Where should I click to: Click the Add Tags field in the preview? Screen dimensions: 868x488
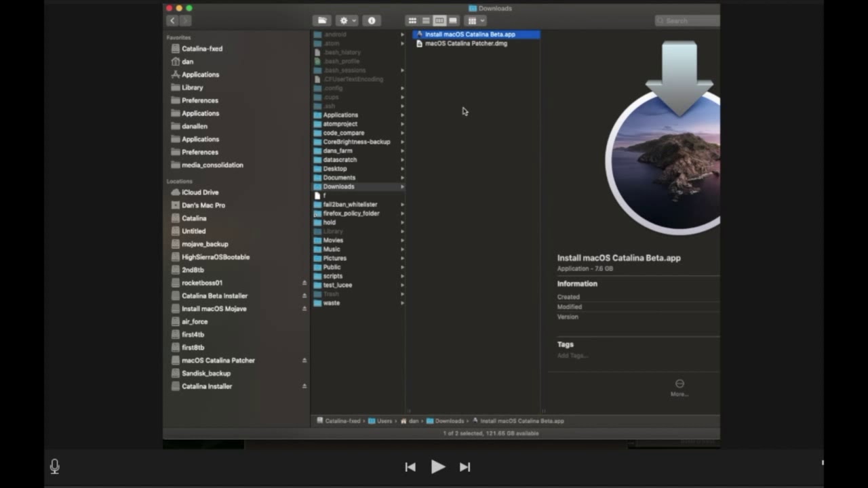click(x=572, y=356)
